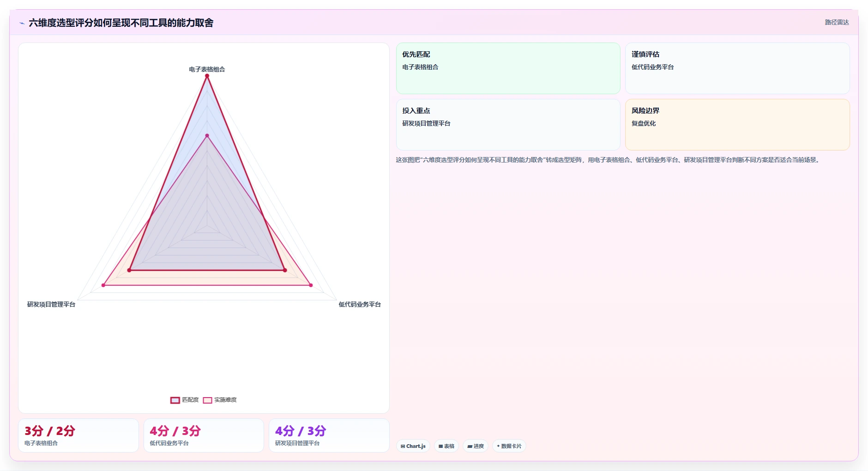Click the 进度 tag

point(476,446)
